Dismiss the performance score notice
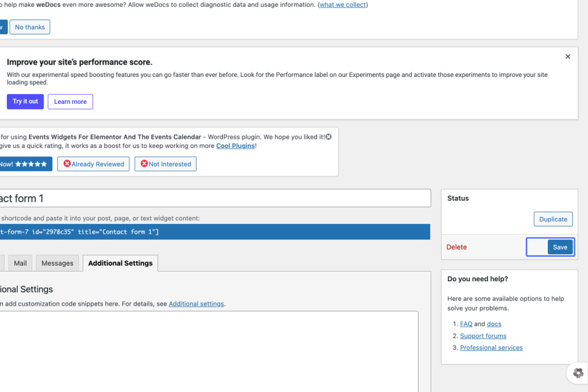The height and width of the screenshot is (392, 588). coord(567,57)
